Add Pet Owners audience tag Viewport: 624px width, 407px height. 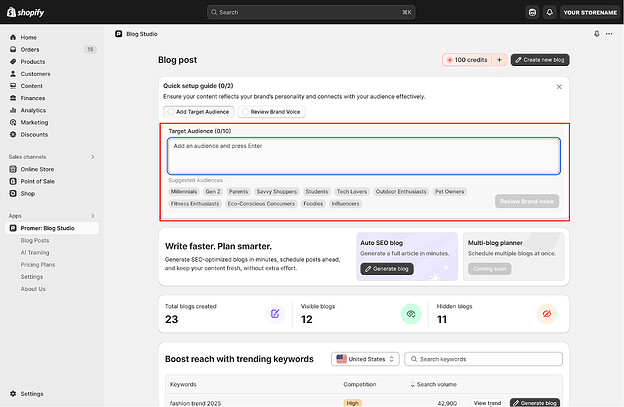tap(449, 192)
